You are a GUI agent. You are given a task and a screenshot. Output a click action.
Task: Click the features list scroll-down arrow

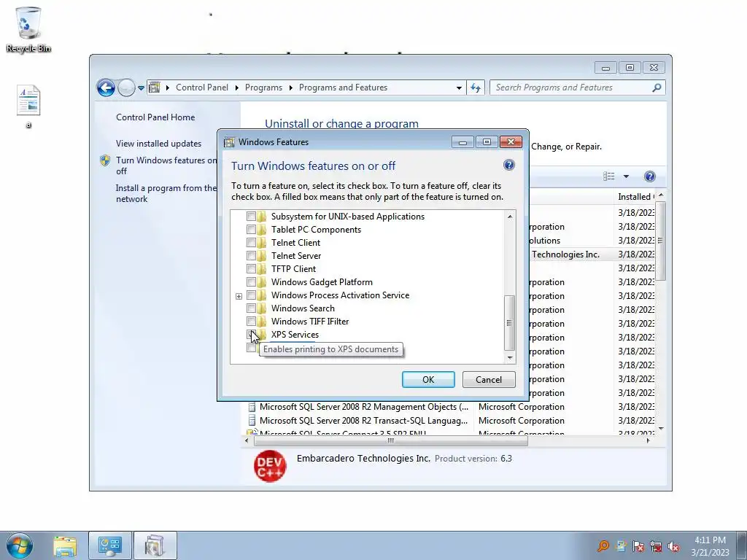click(x=510, y=357)
